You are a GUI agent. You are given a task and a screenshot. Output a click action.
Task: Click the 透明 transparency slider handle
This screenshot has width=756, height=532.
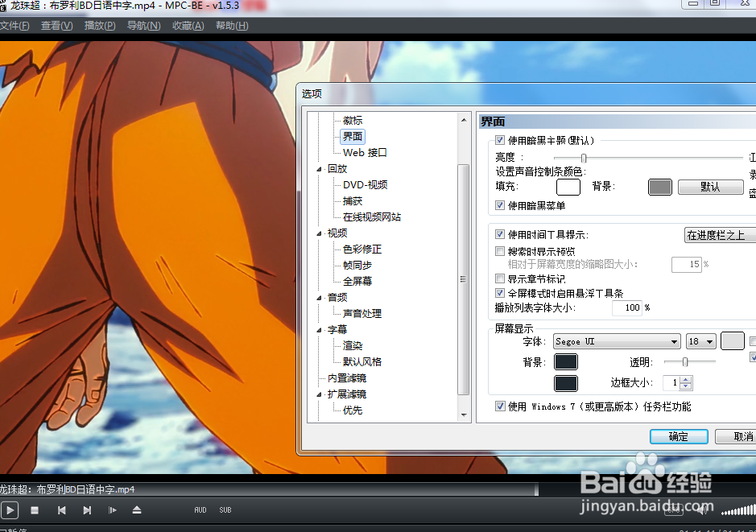(684, 362)
